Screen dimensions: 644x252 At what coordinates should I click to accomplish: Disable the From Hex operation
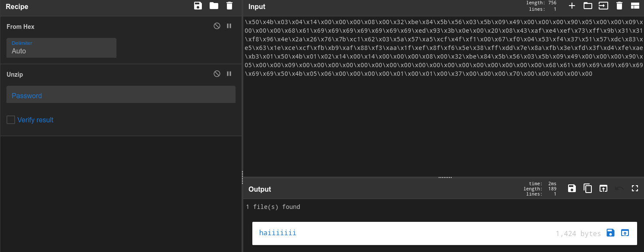(217, 26)
